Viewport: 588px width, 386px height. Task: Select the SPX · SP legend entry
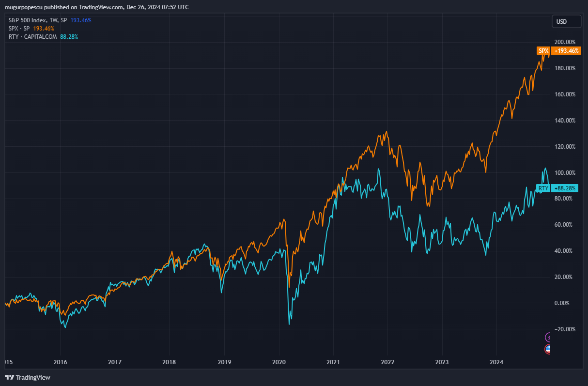[x=20, y=29]
